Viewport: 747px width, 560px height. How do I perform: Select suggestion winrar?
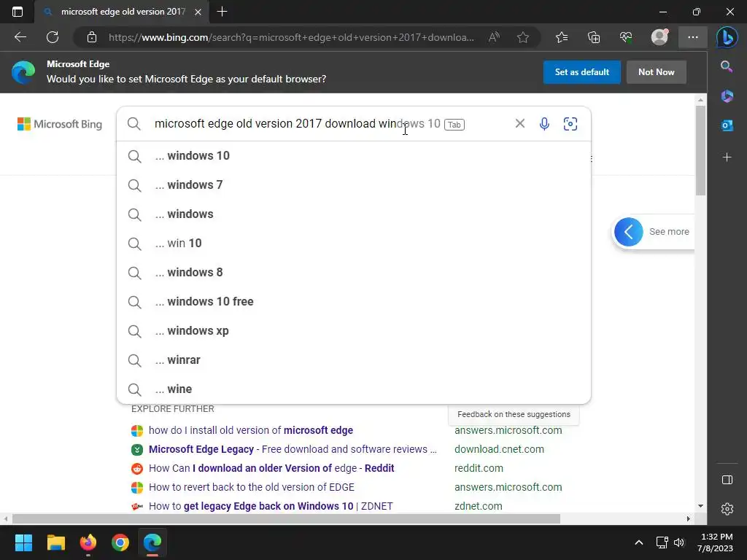[354, 360]
